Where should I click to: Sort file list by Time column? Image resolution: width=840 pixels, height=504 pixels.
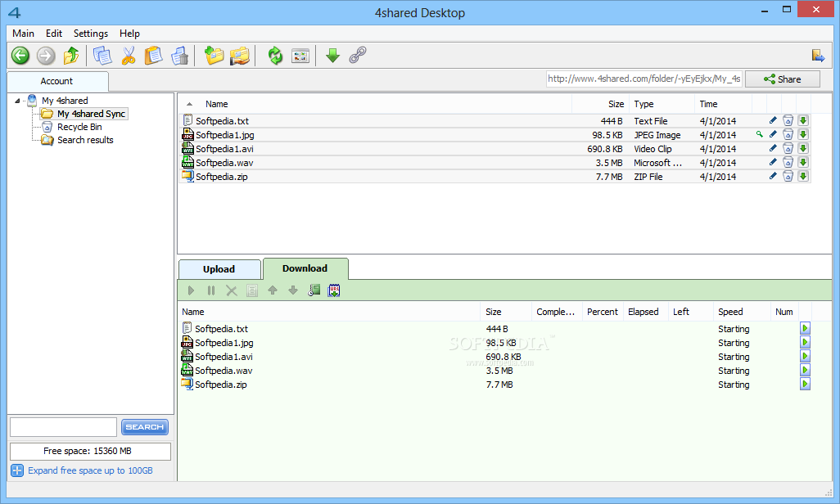coord(707,104)
